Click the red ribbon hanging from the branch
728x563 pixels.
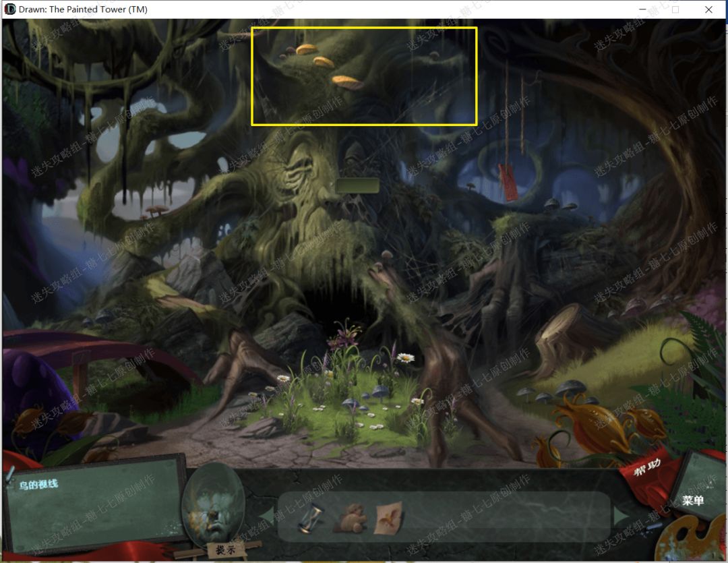pyautogui.click(x=508, y=181)
